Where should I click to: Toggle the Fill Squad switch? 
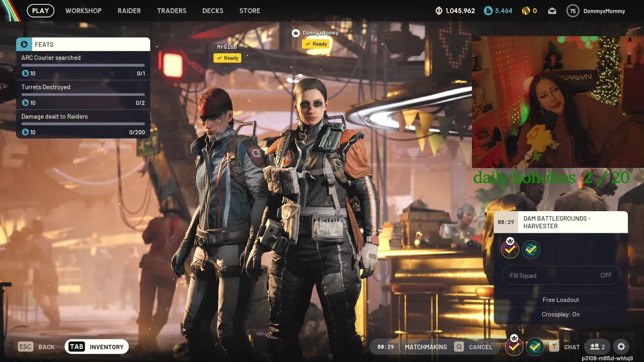pos(560,276)
